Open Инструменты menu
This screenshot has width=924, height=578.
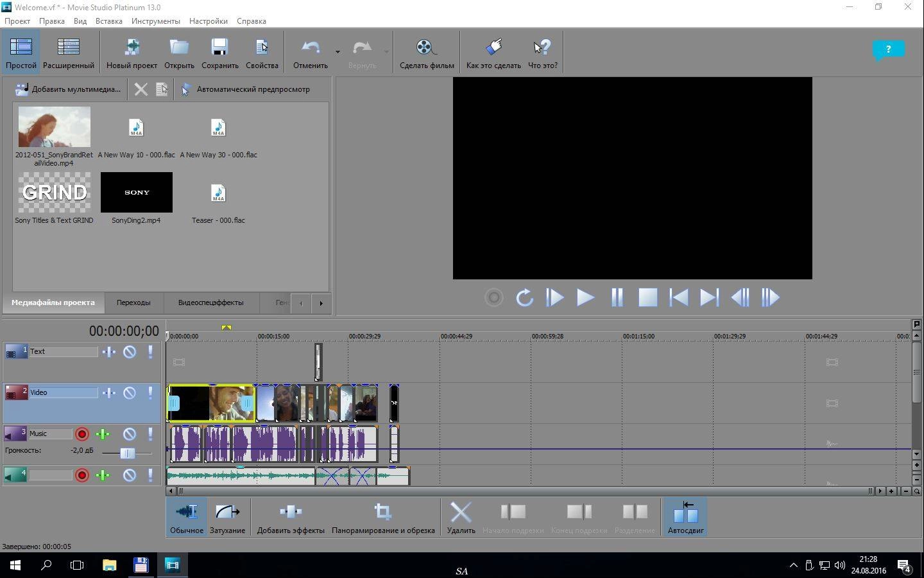pos(156,21)
